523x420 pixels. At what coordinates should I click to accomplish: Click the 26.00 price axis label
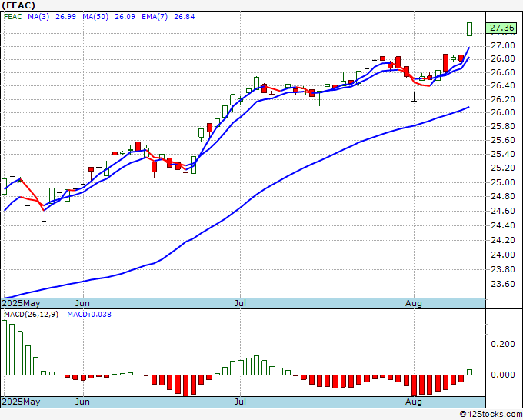pyautogui.click(x=503, y=113)
